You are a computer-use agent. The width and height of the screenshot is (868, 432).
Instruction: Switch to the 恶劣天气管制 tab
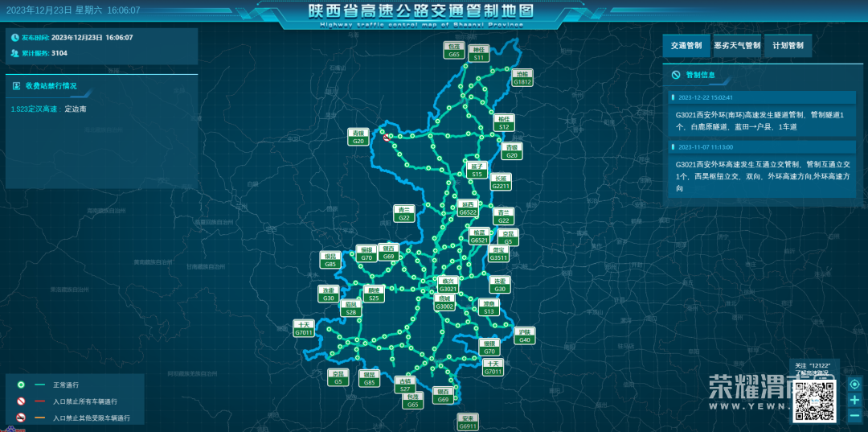pyautogui.click(x=737, y=46)
